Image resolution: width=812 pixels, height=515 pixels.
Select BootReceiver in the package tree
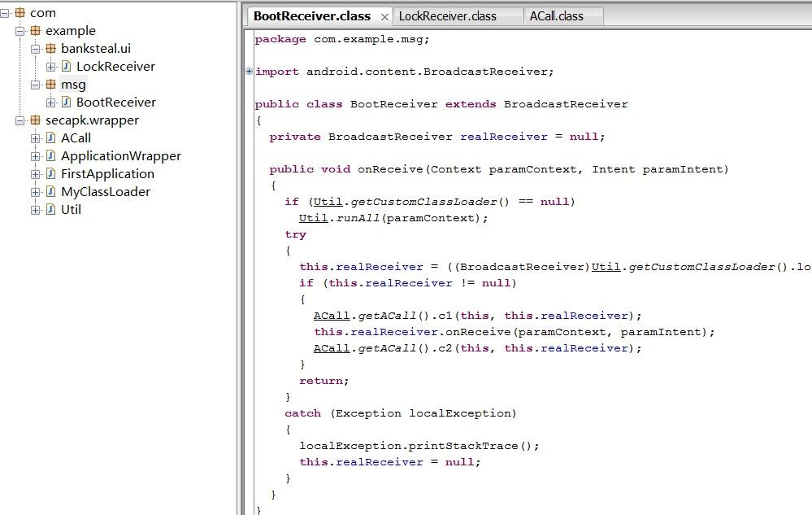point(116,103)
